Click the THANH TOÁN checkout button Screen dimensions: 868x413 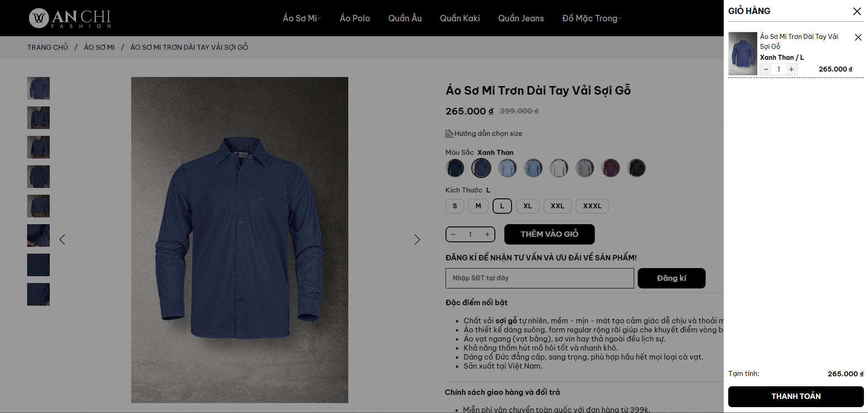click(796, 396)
